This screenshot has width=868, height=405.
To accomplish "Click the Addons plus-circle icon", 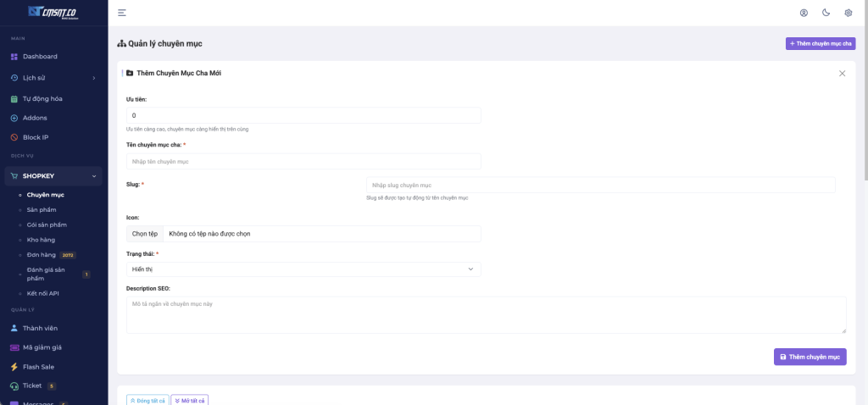I will (14, 118).
